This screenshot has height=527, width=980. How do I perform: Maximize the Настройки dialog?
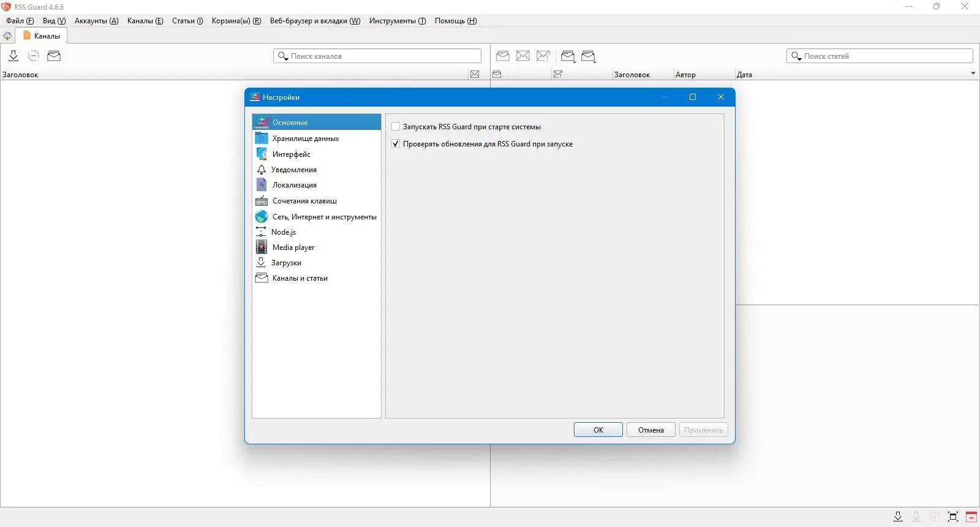[x=693, y=97]
